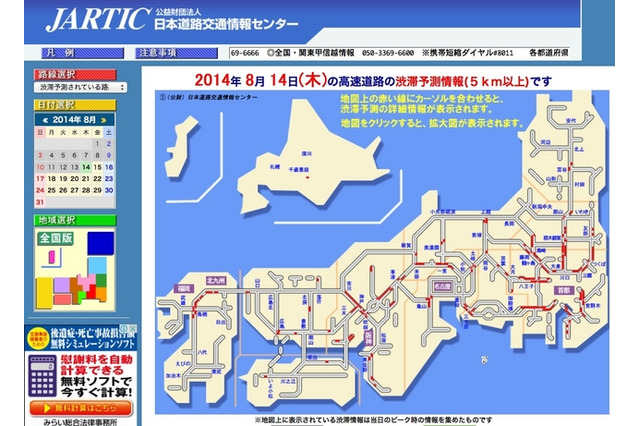Select date 15 in the calendar
The width and height of the screenshot is (640, 426).
(97, 167)
